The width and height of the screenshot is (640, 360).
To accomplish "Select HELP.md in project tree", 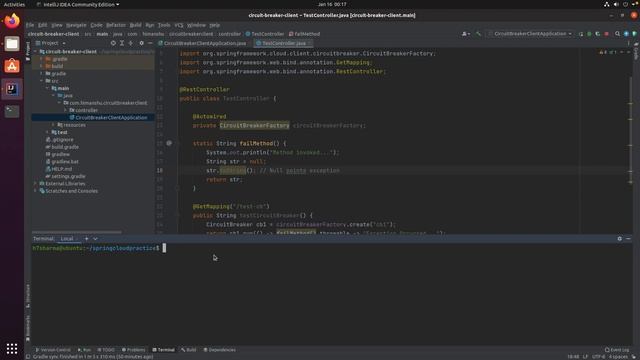I will 59,169.
